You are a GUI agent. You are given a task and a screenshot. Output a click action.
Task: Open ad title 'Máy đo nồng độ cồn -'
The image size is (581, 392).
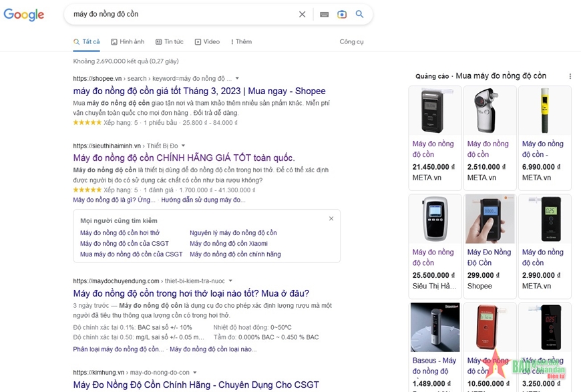tap(542, 149)
